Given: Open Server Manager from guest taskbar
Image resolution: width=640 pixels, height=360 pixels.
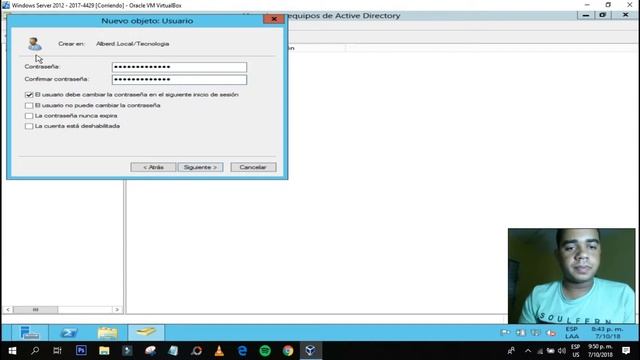Looking at the screenshot, I should click(x=29, y=333).
